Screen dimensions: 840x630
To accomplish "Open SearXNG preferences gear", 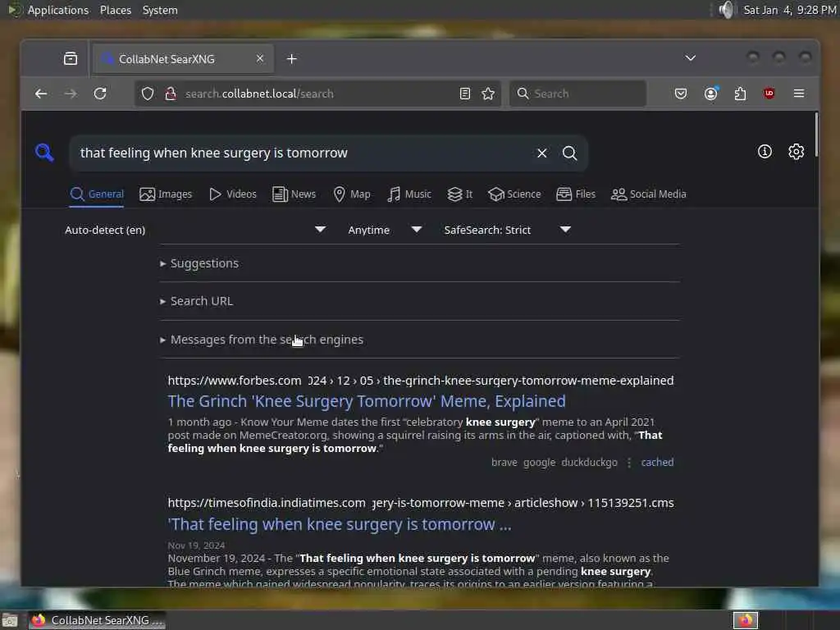I will click(796, 152).
